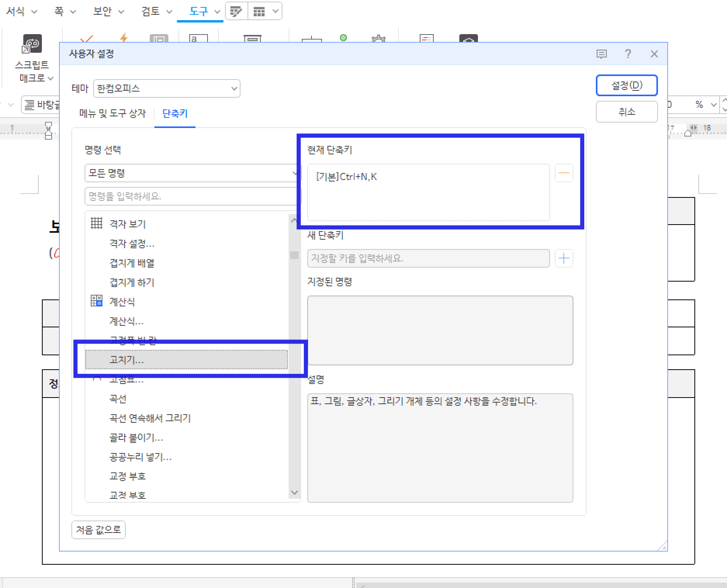Screen dimensions: 727x588
Task: Click the 설정(D) confirm button
Action: (627, 85)
